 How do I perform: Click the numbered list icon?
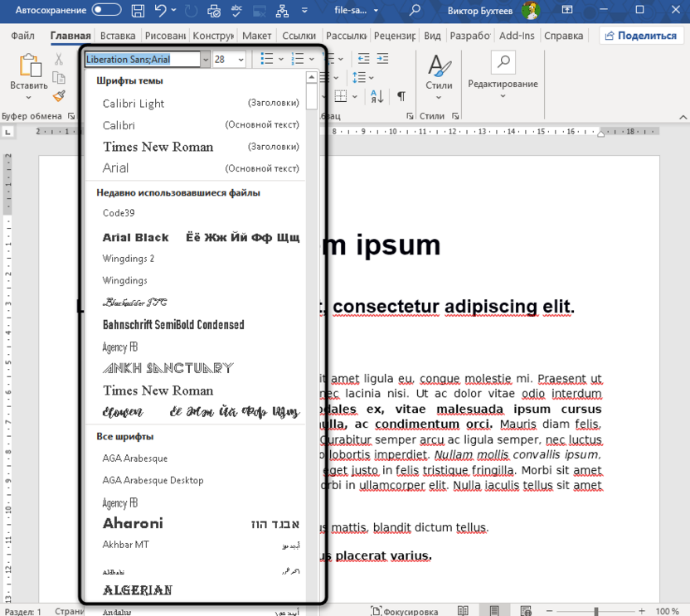[x=298, y=59]
